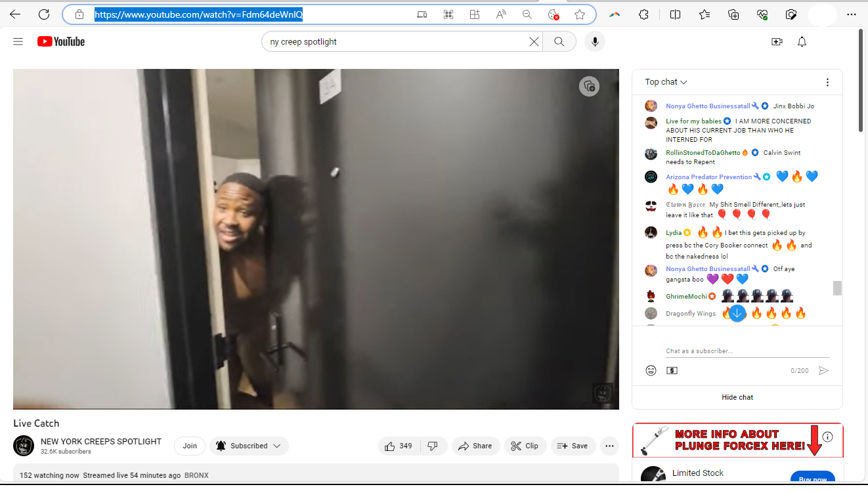Jump to newest chat messages with down-arrow
Image resolution: width=868 pixels, height=491 pixels.
pyautogui.click(x=737, y=313)
